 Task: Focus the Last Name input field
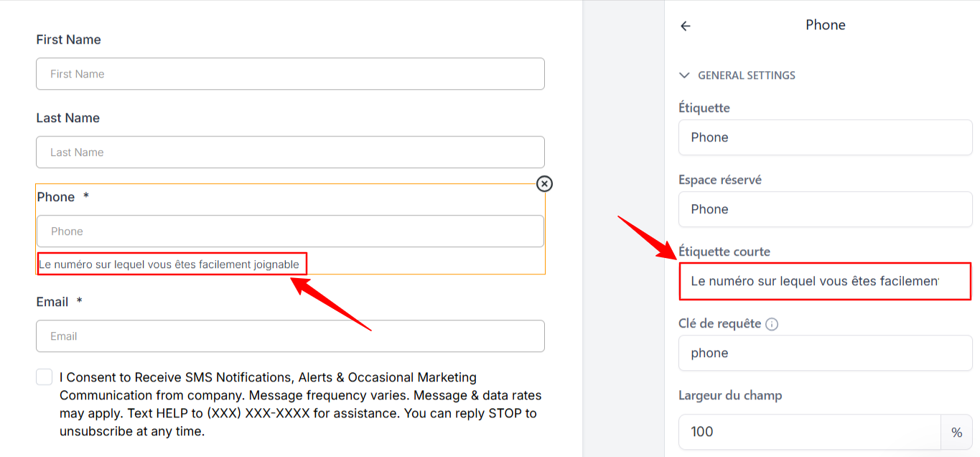[290, 152]
